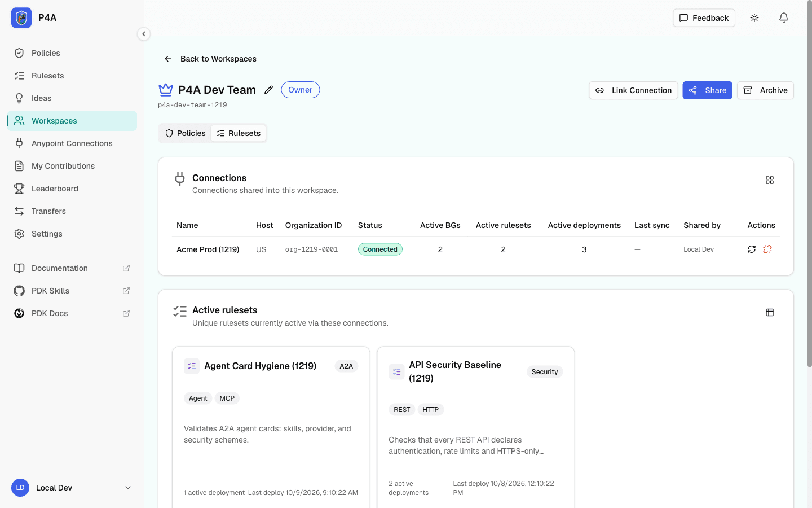Edit workspace name with pencil icon

(269, 90)
